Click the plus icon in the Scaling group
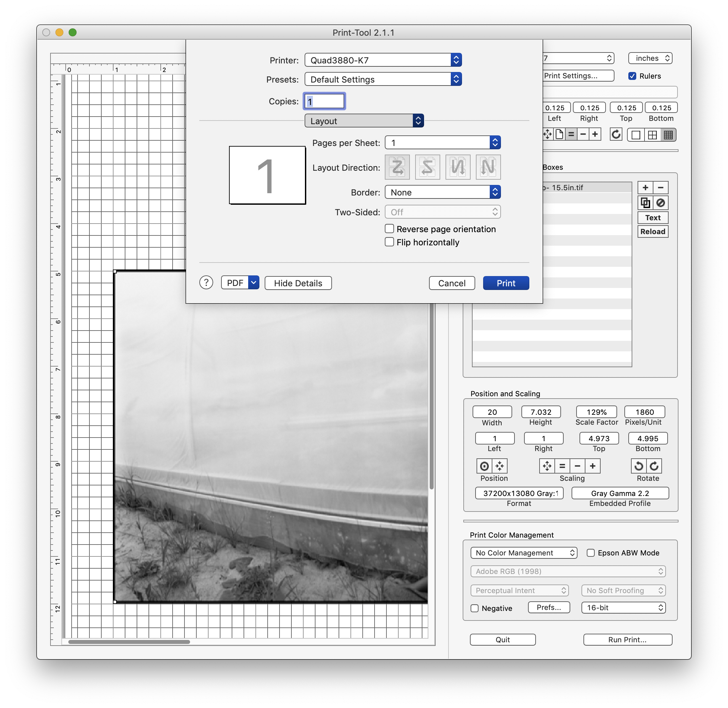The height and width of the screenshot is (708, 728). pos(593,466)
